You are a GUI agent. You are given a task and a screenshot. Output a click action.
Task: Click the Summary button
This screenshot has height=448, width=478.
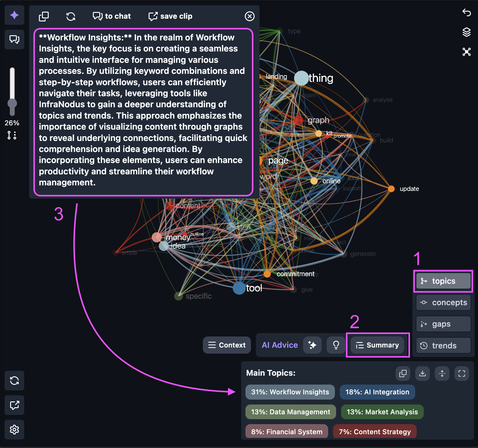pos(377,345)
